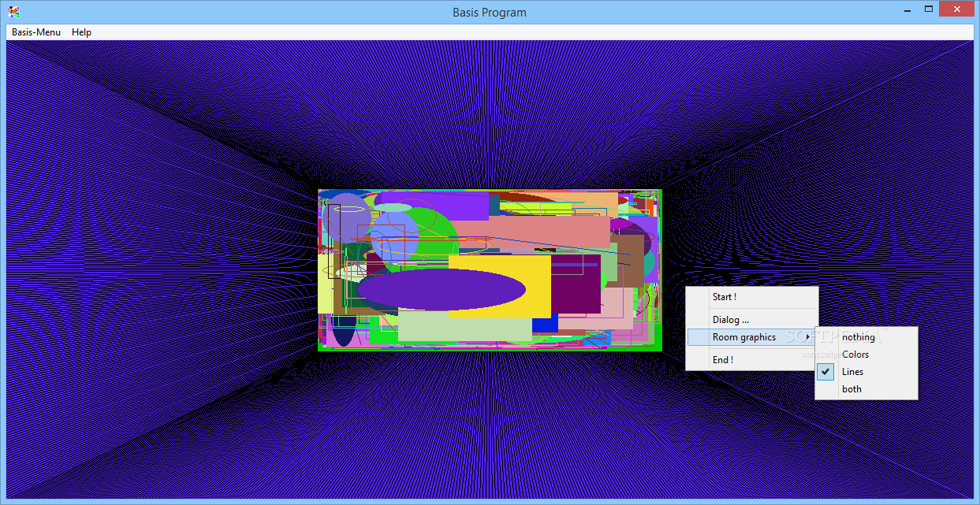This screenshot has width=980, height=505.
Task: Toggle the checked Lines option
Action: click(866, 372)
